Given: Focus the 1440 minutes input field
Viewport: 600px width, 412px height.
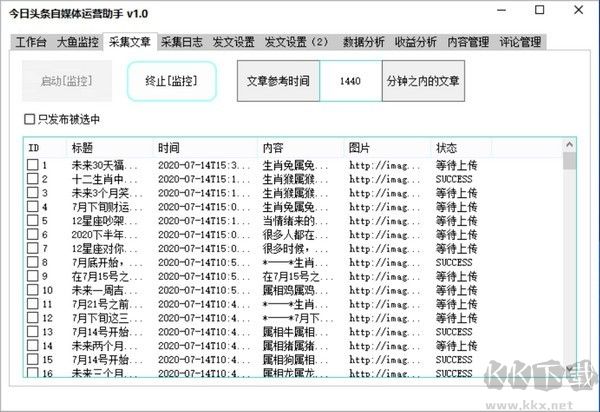Looking at the screenshot, I should [351, 81].
